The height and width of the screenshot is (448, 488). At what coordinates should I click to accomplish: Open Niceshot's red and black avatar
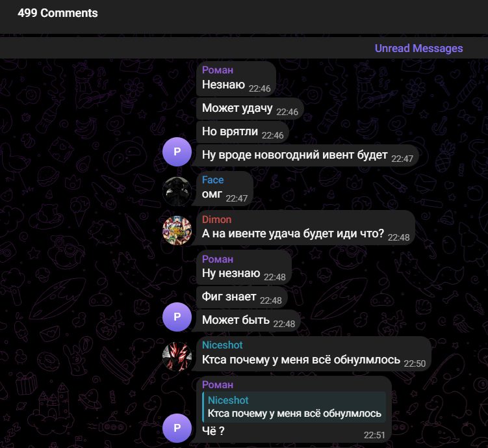(177, 356)
